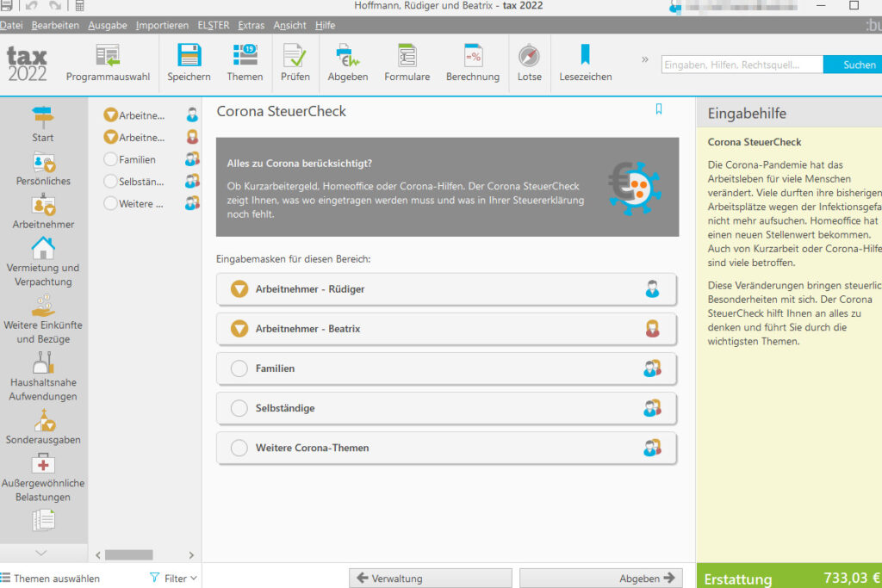Open Arbeitnehmer sidebar section
This screenshot has height=588, width=882.
pyautogui.click(x=43, y=212)
